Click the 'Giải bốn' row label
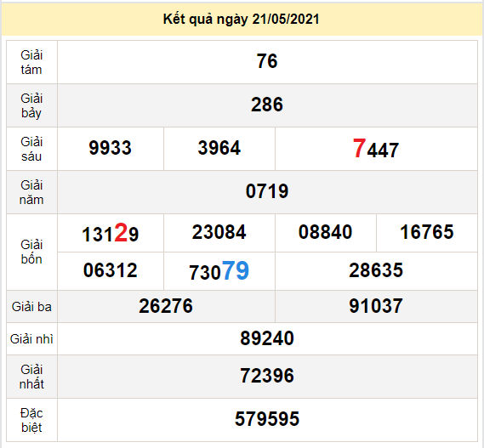This screenshot has width=484, height=448. tap(31, 252)
